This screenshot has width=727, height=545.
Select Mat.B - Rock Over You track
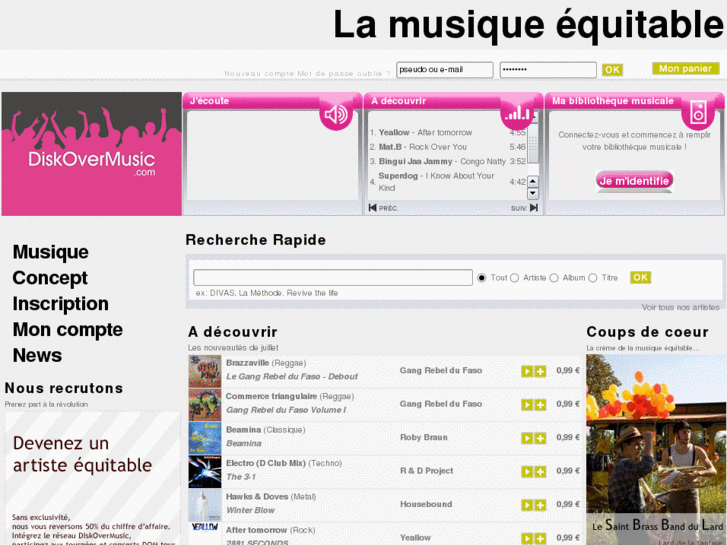point(422,147)
